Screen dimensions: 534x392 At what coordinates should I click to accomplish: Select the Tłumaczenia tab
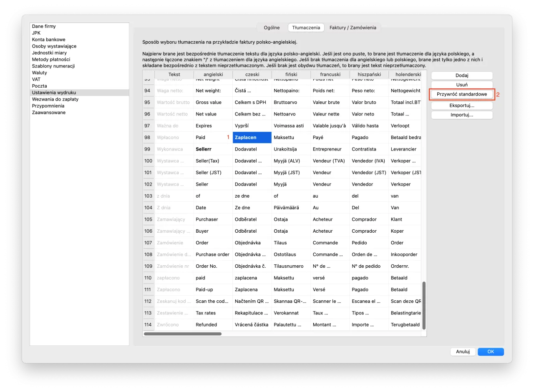click(x=306, y=28)
